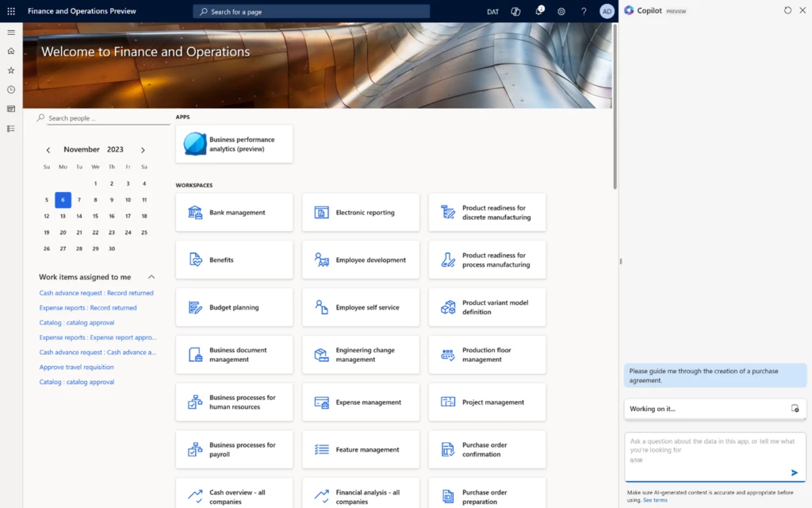The height and width of the screenshot is (508, 812).
Task: Open the Approve travel requisition work item
Action: click(x=79, y=367)
